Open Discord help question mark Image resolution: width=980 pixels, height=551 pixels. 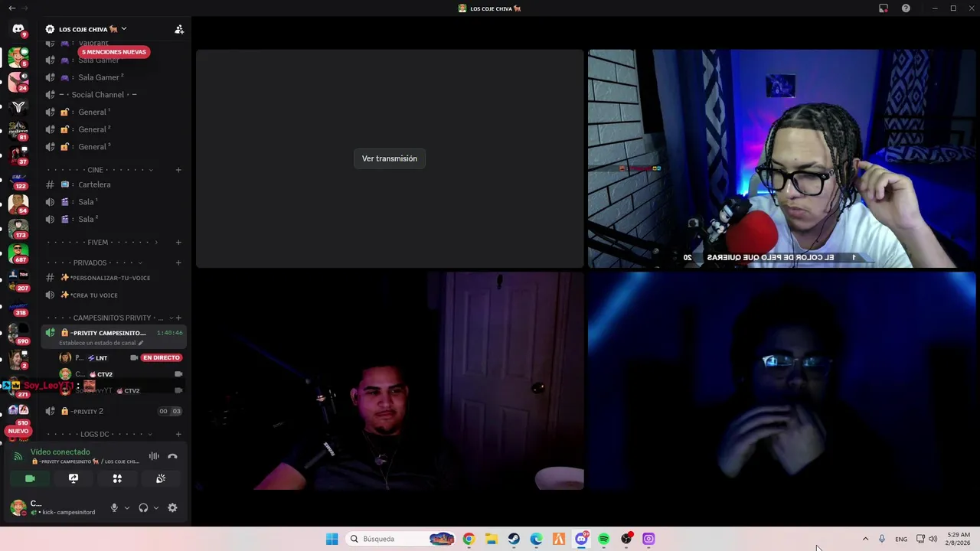pyautogui.click(x=906, y=8)
